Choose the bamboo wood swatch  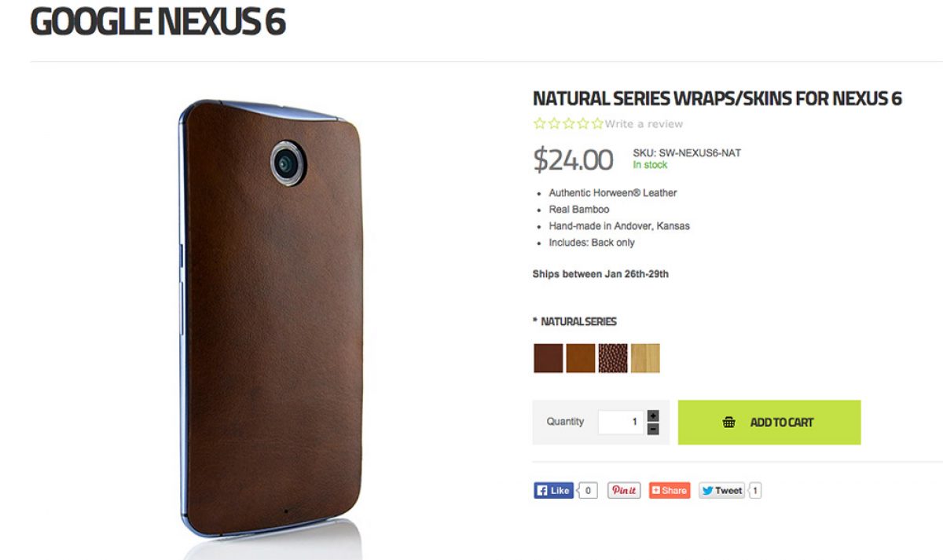[x=645, y=357]
